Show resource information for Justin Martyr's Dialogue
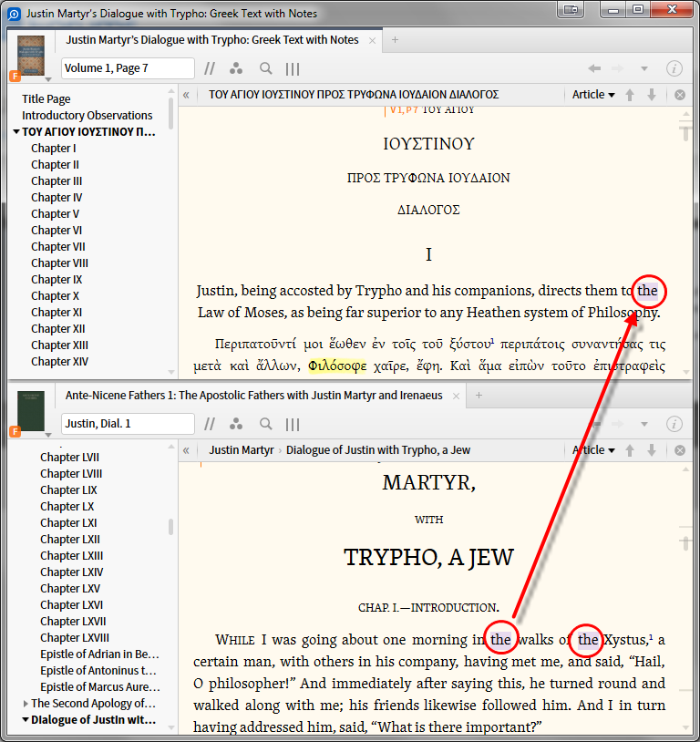The width and height of the screenshot is (700, 742). (x=674, y=68)
